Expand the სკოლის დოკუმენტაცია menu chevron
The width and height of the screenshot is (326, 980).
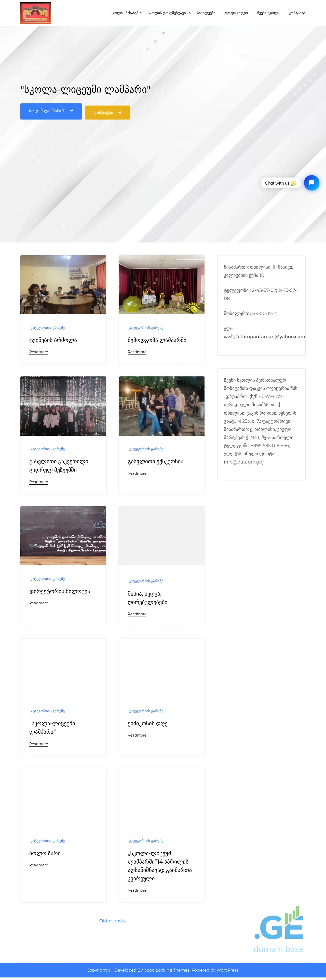pyautogui.click(x=190, y=13)
